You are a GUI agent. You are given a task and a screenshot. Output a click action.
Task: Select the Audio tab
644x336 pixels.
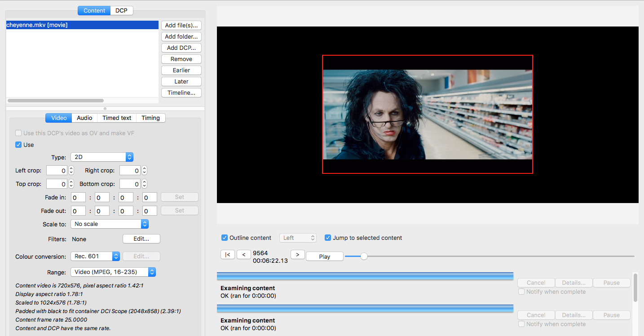click(x=84, y=118)
